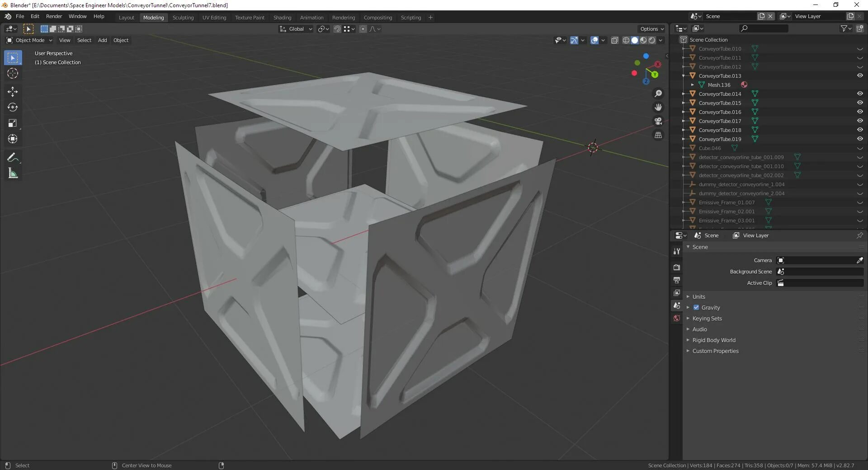Enable rendered viewport shading
The height and width of the screenshot is (470, 868).
(652, 40)
